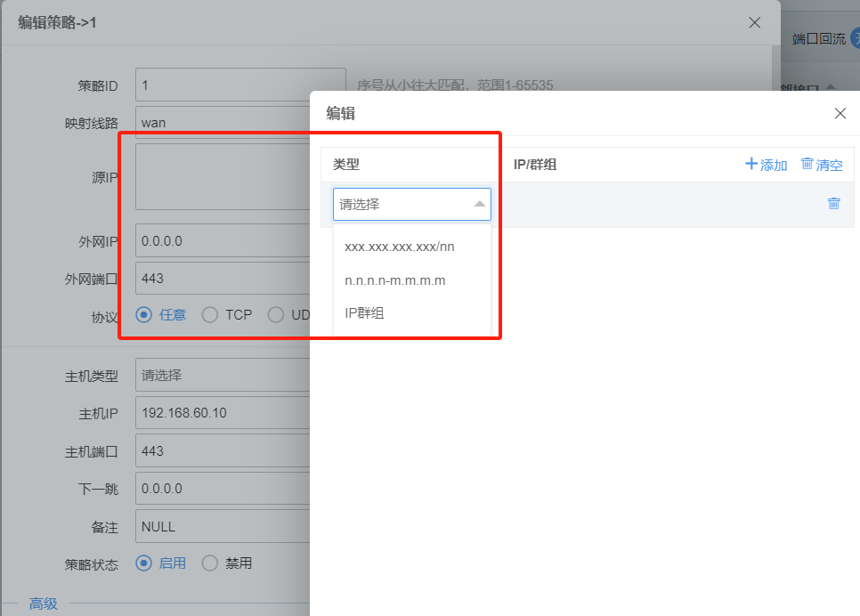Click the 清空 clear action
Viewport: 860px width, 616px height.
pos(827,165)
